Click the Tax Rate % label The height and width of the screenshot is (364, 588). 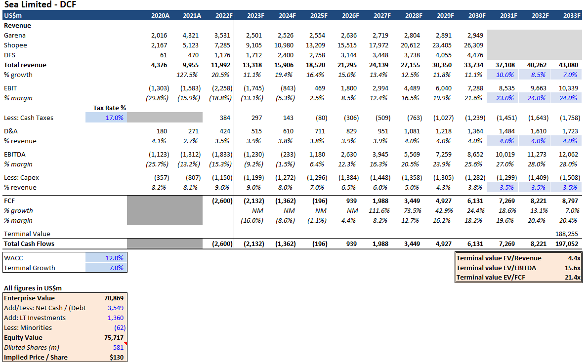[x=110, y=108]
